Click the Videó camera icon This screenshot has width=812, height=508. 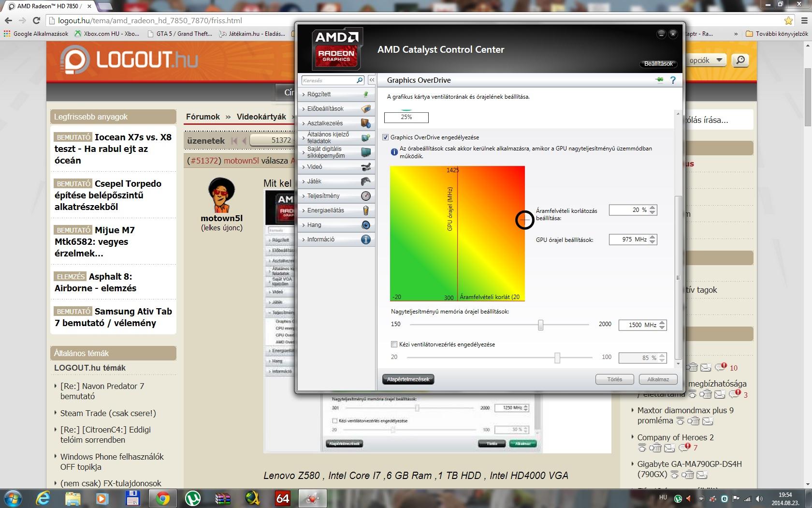pyautogui.click(x=366, y=167)
